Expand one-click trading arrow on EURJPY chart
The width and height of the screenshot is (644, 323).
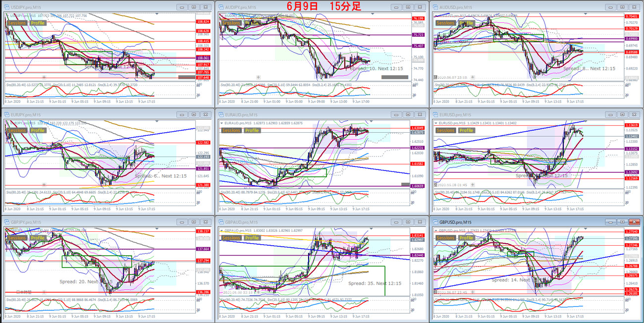(7, 123)
